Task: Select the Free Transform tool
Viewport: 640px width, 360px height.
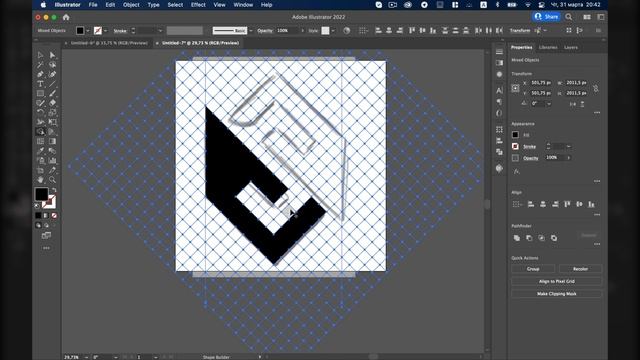Action: pos(52,122)
